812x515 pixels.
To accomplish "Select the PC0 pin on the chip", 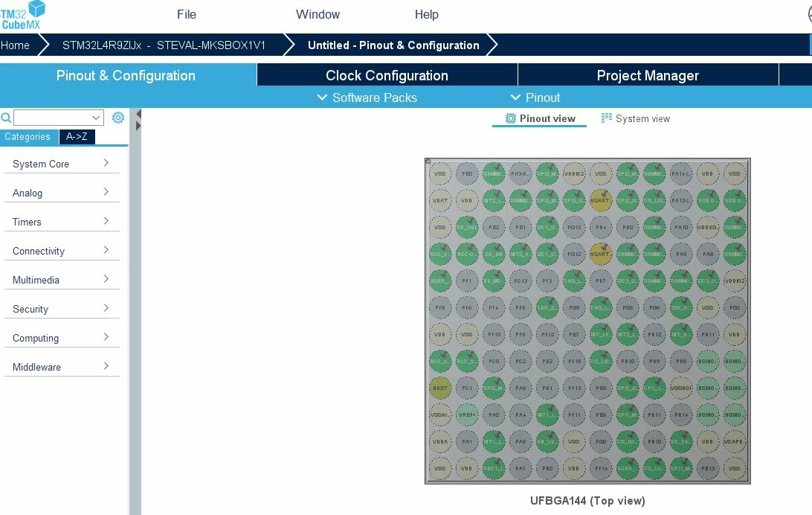I will click(494, 361).
